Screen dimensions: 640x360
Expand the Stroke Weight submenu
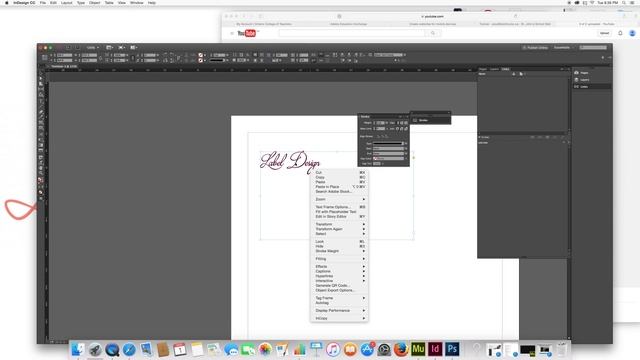(x=340, y=251)
